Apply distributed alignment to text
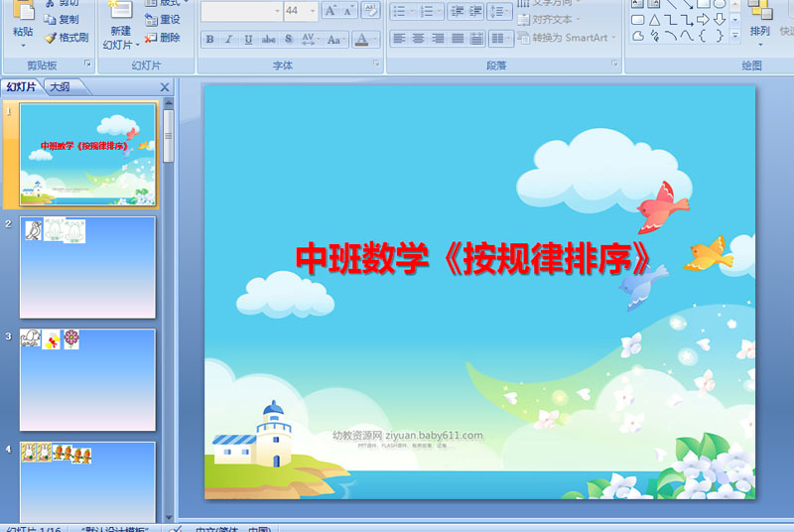The height and width of the screenshot is (532, 794). point(476,39)
